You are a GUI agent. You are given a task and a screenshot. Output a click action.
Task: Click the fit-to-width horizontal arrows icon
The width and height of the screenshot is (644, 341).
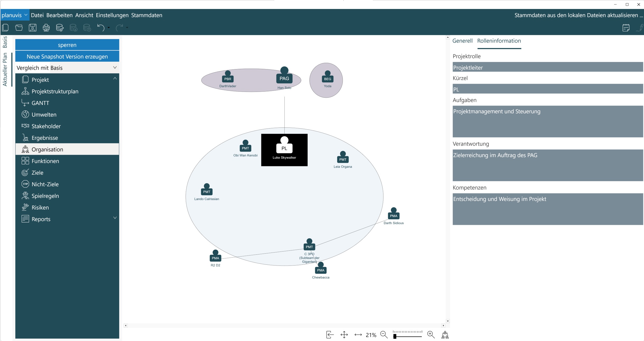click(x=358, y=335)
